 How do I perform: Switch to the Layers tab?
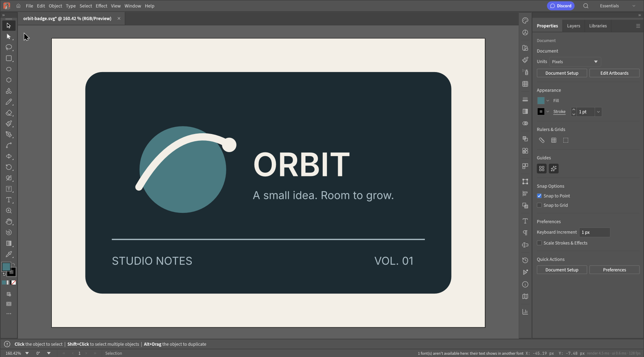click(573, 26)
